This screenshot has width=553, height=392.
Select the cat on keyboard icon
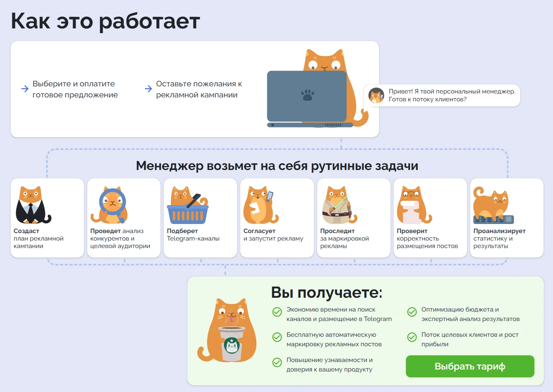coord(491,204)
